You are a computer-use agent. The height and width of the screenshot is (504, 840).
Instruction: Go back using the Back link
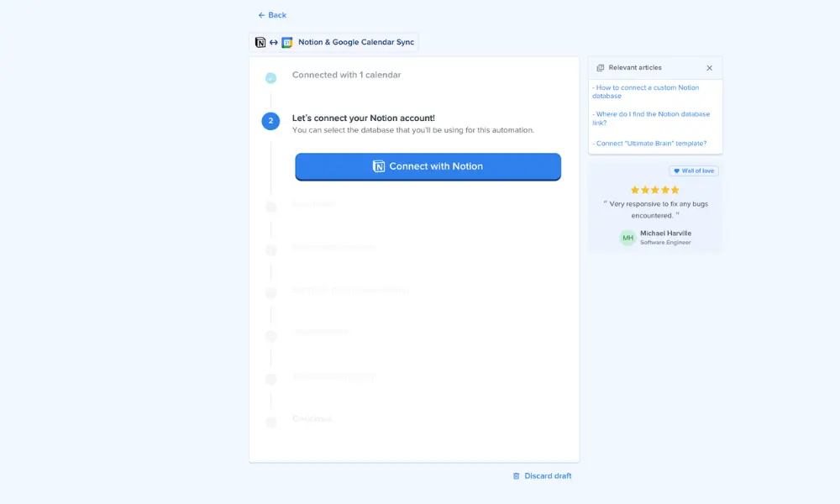272,15
